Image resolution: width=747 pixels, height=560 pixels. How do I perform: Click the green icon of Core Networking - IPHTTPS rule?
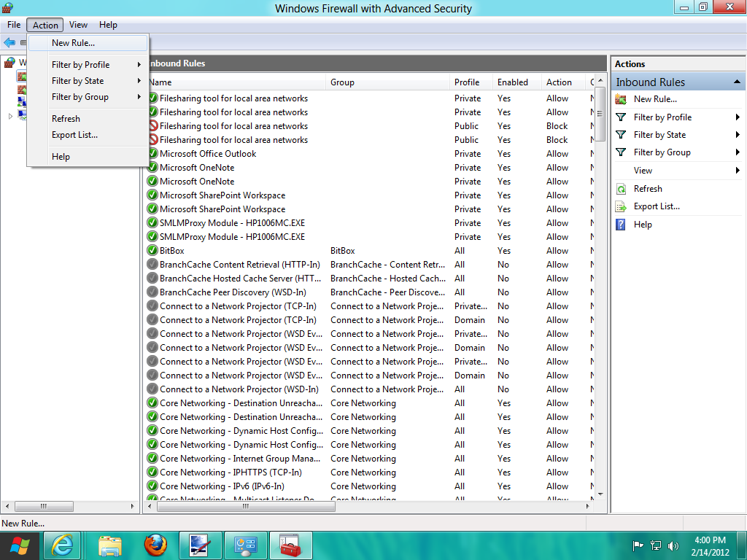(x=152, y=472)
